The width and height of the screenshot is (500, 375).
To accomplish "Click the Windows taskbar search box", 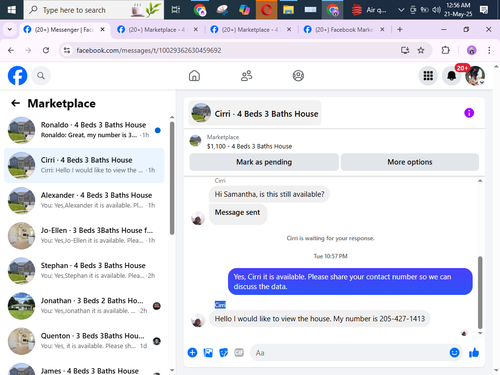I will click(94, 10).
